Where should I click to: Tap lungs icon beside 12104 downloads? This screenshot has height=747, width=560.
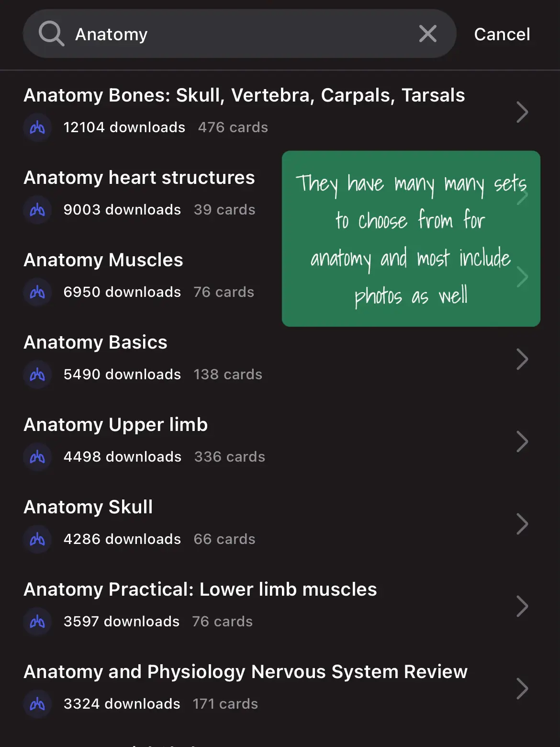[x=37, y=127]
